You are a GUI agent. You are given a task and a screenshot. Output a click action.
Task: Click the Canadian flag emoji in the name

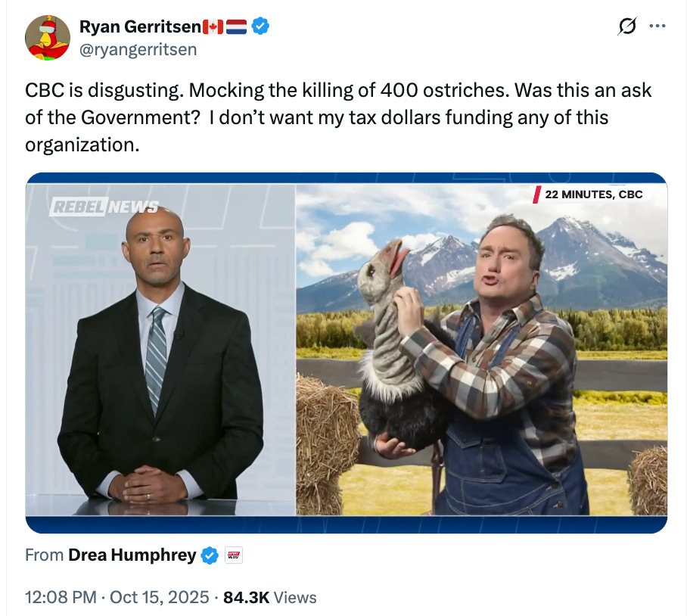click(x=213, y=26)
